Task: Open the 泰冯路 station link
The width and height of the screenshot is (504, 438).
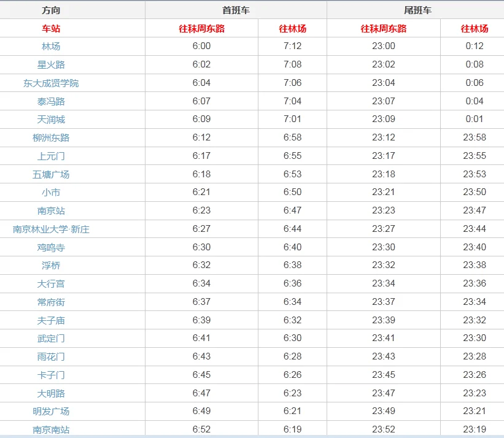Action: tap(51, 101)
